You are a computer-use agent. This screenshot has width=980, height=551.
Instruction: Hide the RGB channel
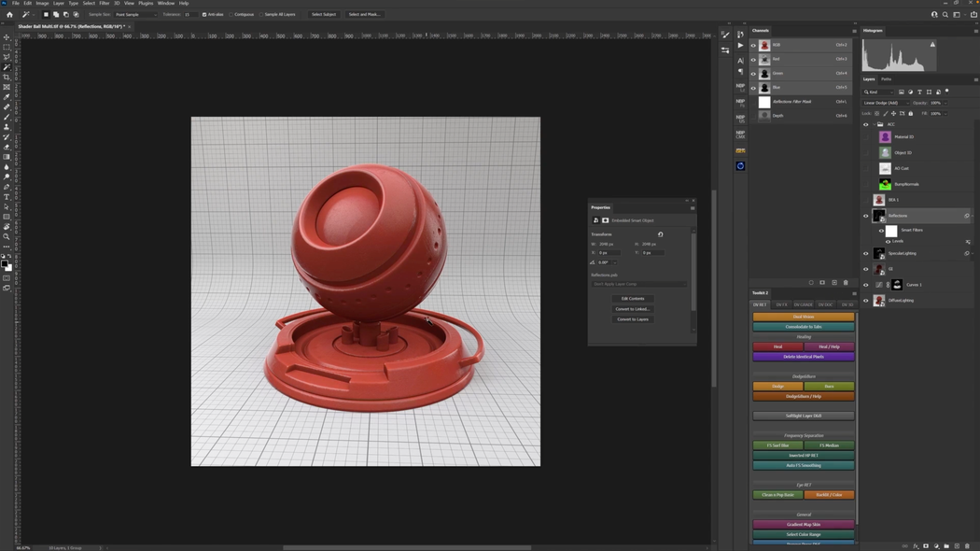click(x=753, y=45)
